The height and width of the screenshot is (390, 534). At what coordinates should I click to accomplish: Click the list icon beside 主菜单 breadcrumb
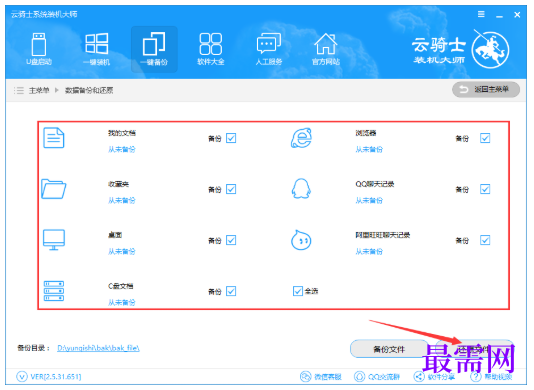tap(19, 90)
